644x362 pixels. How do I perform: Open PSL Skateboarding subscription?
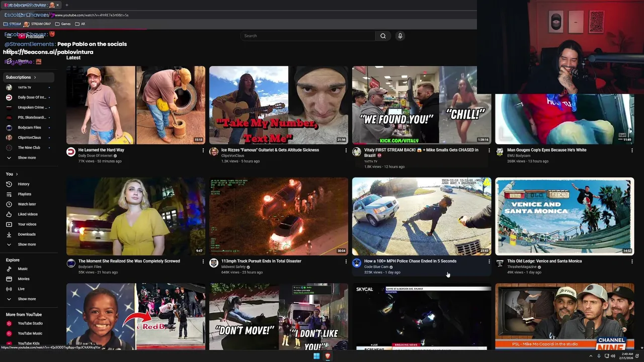pos(28,118)
